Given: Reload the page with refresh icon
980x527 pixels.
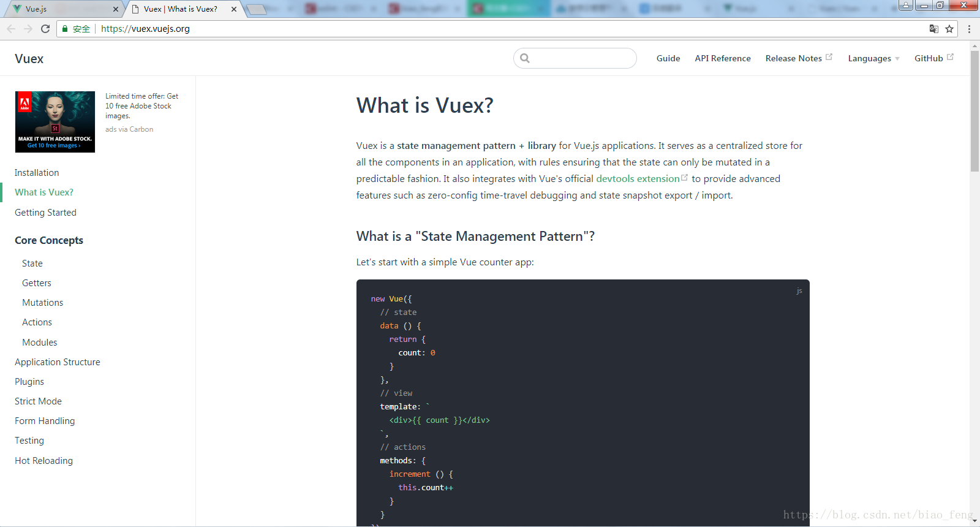Looking at the screenshot, I should click(45, 29).
